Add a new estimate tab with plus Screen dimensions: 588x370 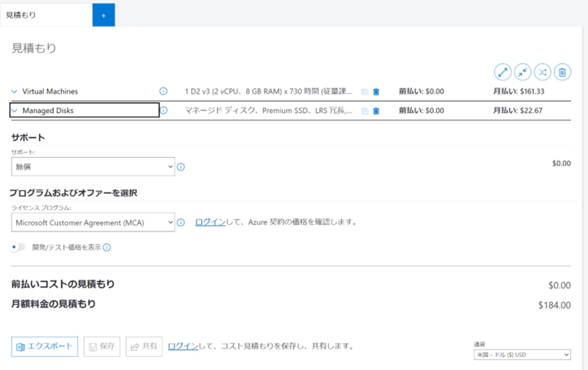point(103,15)
